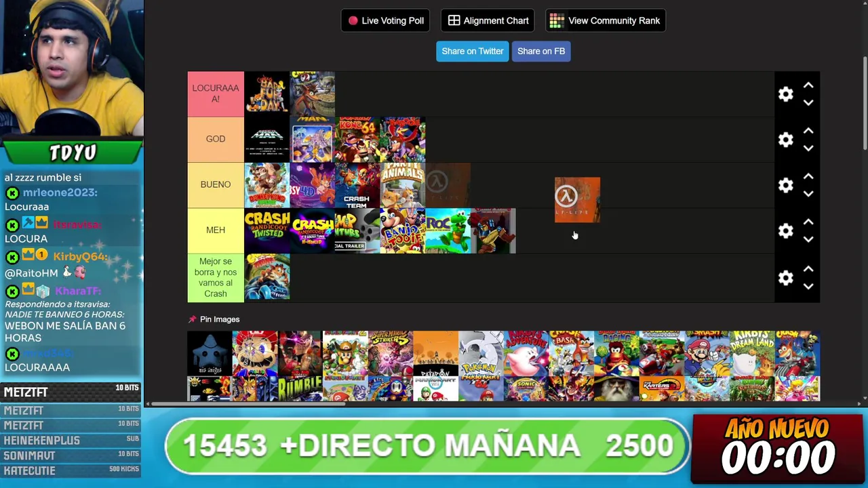Click the Share on FB button
The image size is (868, 488).
pos(541,51)
